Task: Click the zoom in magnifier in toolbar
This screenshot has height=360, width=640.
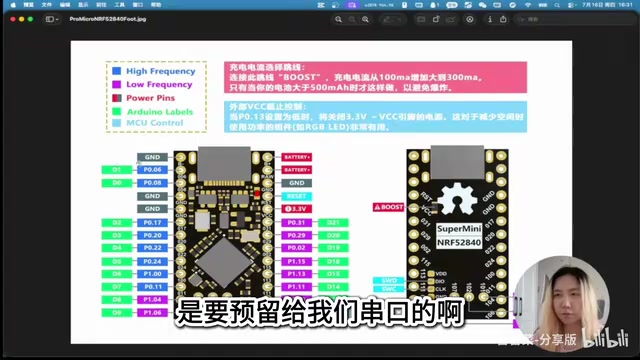Action: (365, 19)
